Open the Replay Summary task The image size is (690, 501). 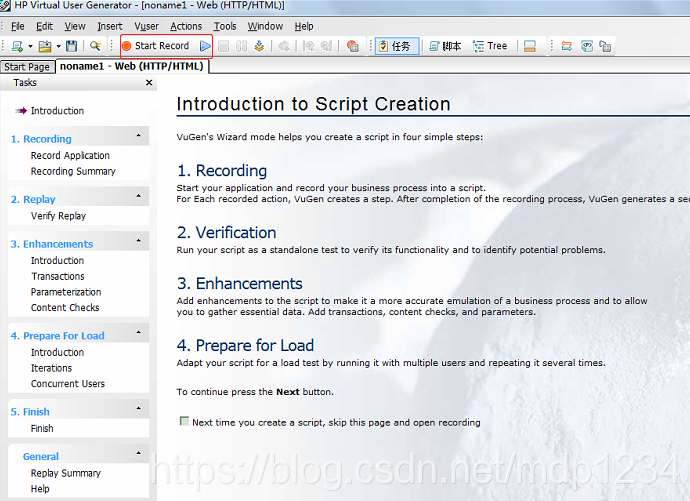click(x=66, y=473)
